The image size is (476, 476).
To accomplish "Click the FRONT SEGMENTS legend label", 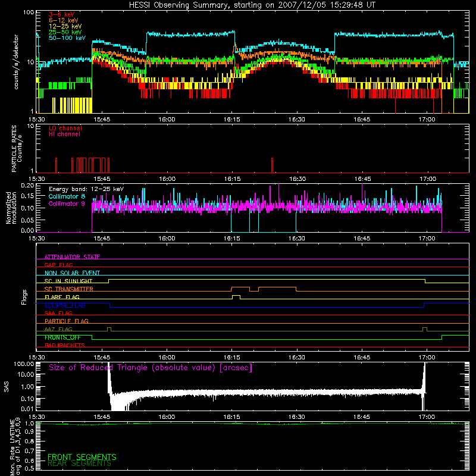I will tap(82, 457).
